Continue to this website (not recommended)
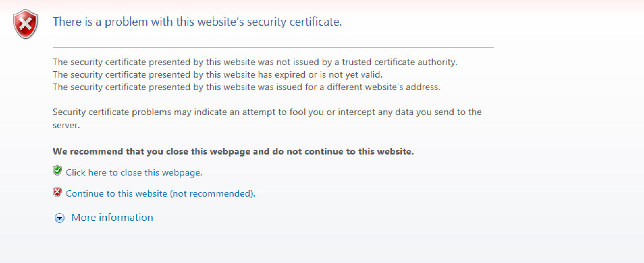Viewport: 644px width, 263px height. (160, 193)
